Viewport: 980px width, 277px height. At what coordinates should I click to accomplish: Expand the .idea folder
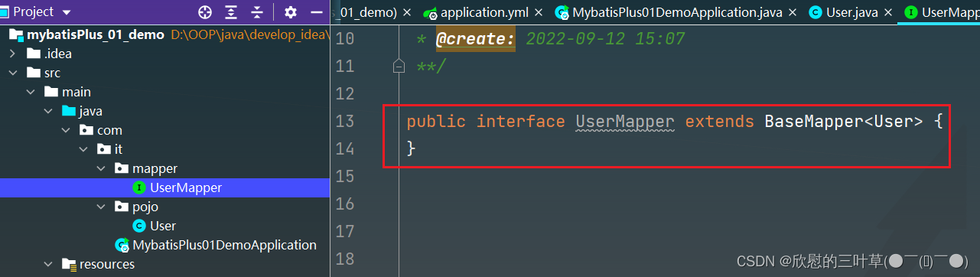click(x=12, y=54)
